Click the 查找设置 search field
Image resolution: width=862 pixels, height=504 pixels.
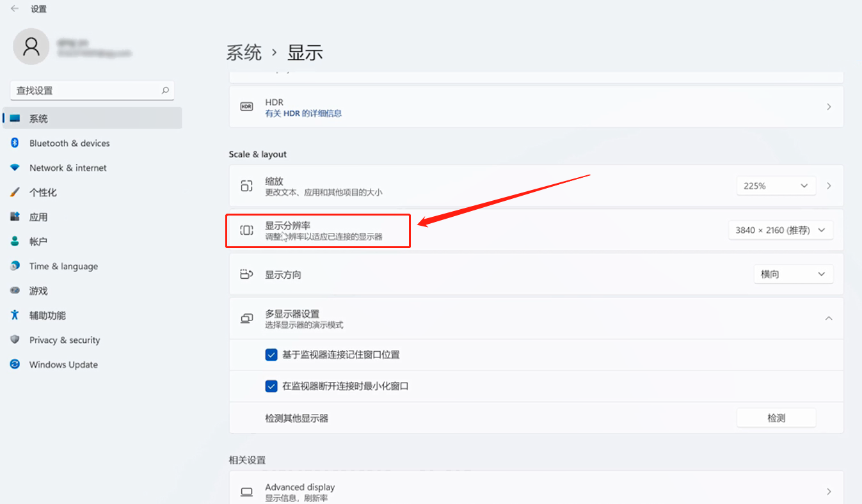86,90
